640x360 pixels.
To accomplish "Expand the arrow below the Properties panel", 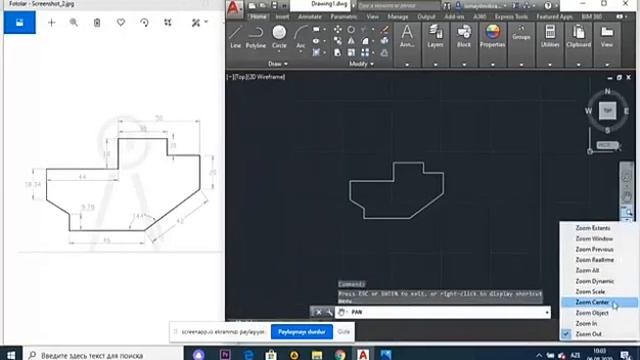I will click(492, 64).
